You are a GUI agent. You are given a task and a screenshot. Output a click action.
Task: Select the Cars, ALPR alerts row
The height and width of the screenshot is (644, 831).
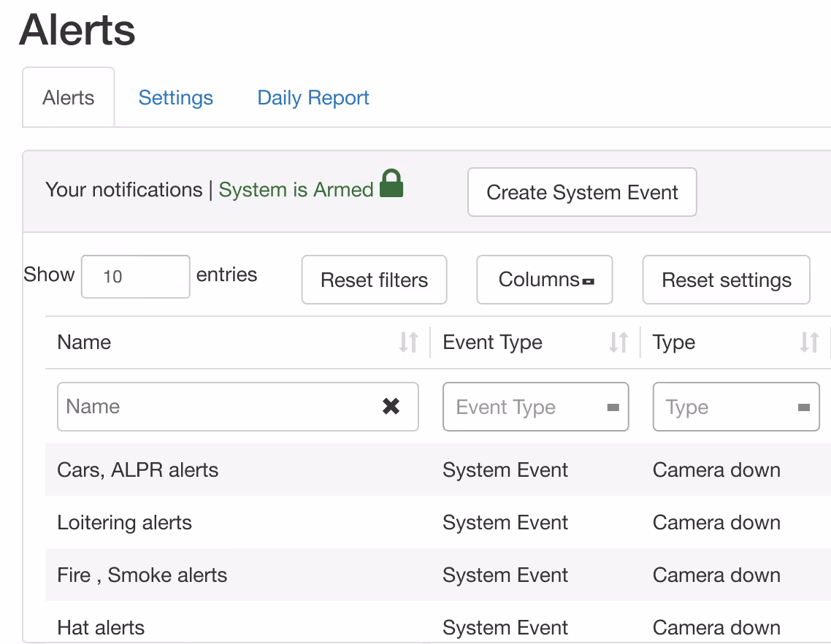pos(138,470)
